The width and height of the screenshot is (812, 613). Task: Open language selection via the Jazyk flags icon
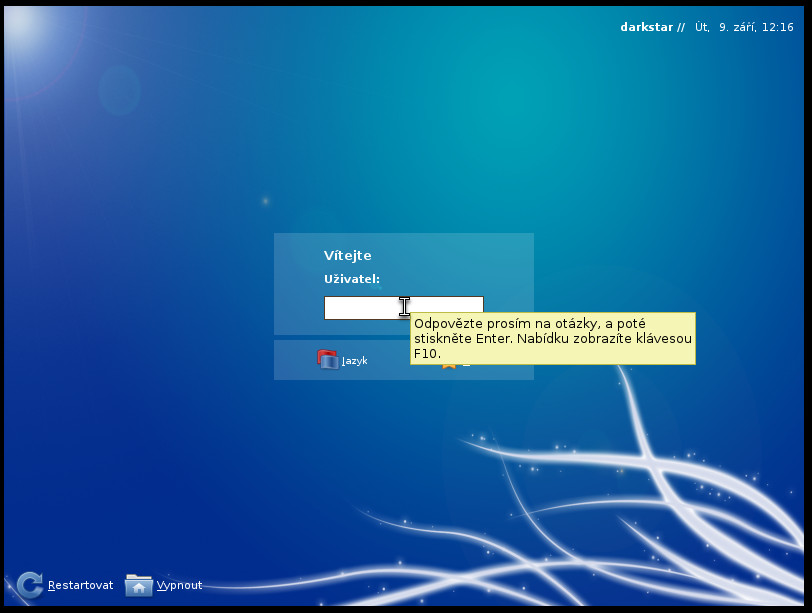tap(327, 360)
